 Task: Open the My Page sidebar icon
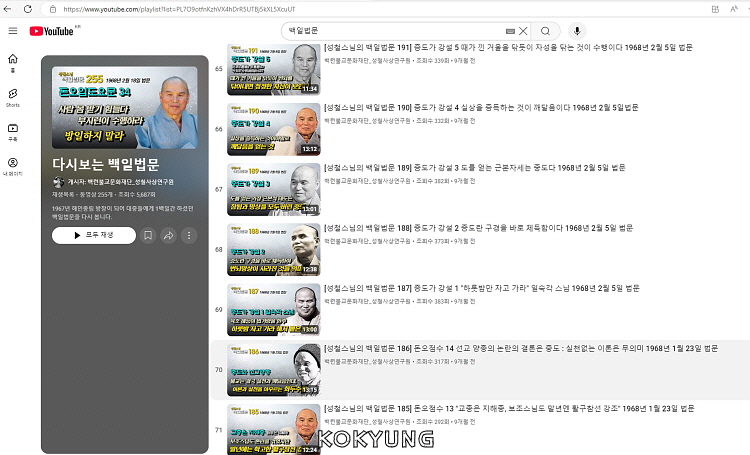(13, 166)
